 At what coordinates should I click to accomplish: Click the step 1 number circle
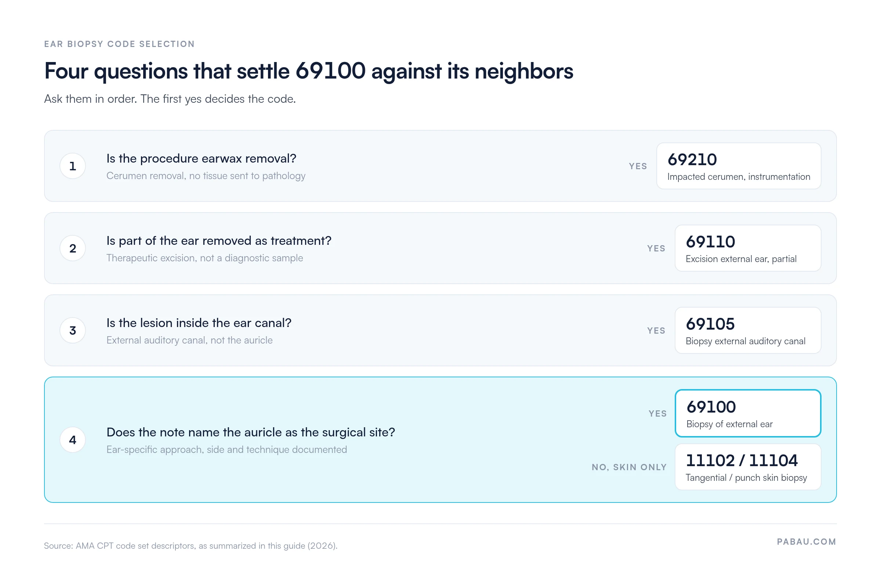point(73,166)
